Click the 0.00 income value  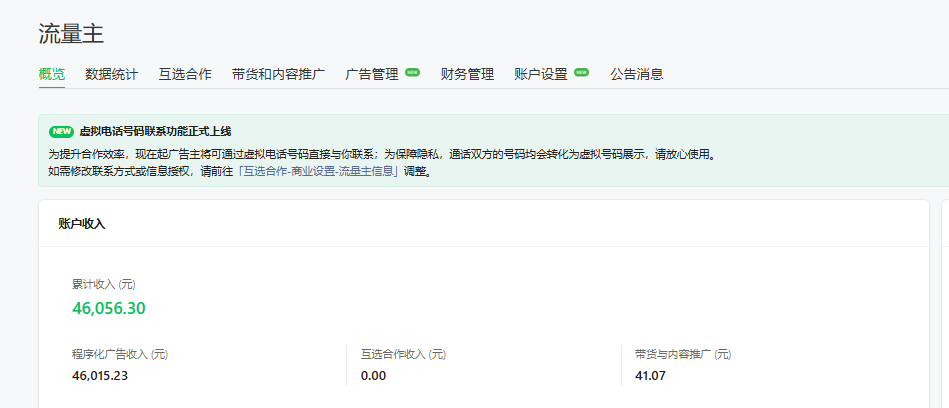[x=373, y=375]
